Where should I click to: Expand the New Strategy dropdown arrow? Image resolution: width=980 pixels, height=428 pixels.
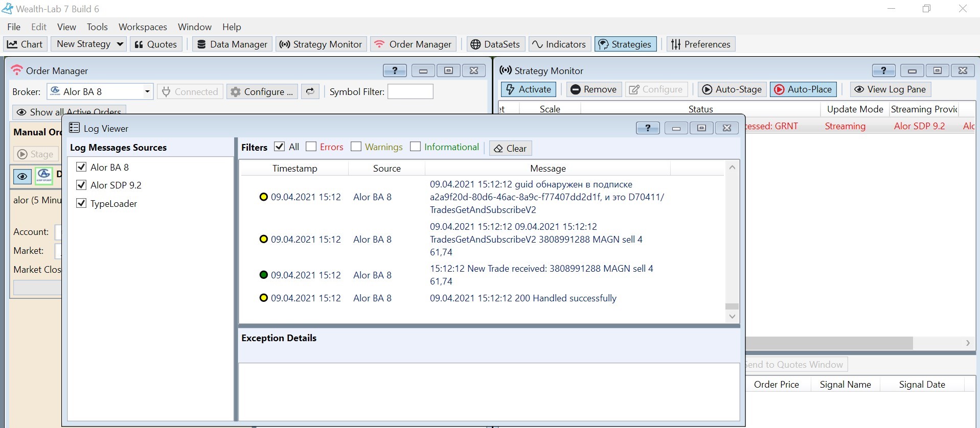coord(120,44)
